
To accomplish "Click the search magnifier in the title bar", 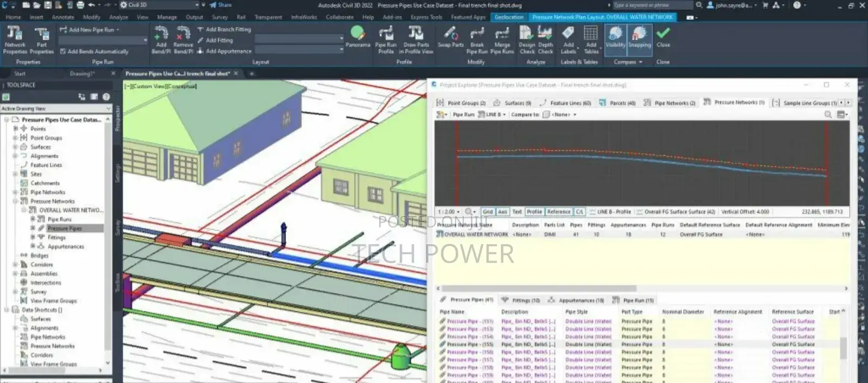I will (699, 5).
